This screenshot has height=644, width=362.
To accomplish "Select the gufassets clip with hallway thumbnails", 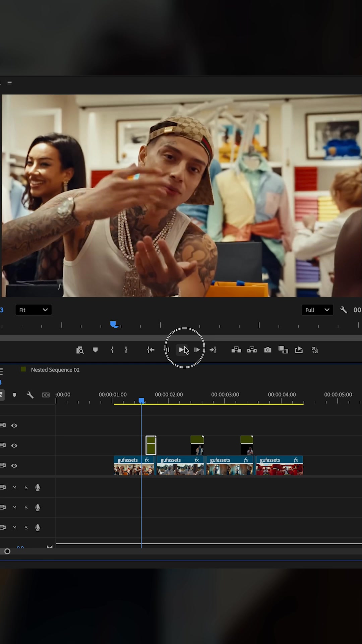I will (x=230, y=466).
